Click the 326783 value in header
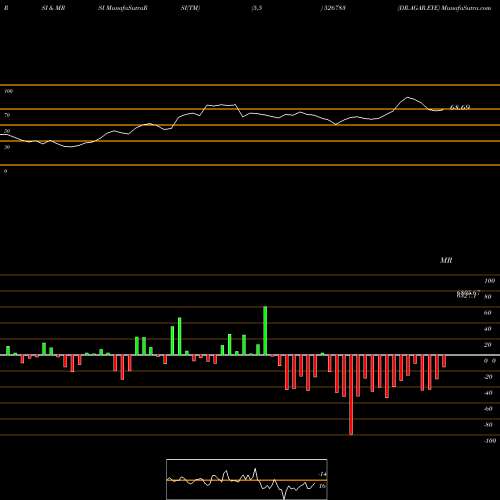The width and height of the screenshot is (500, 500). tap(334, 8)
